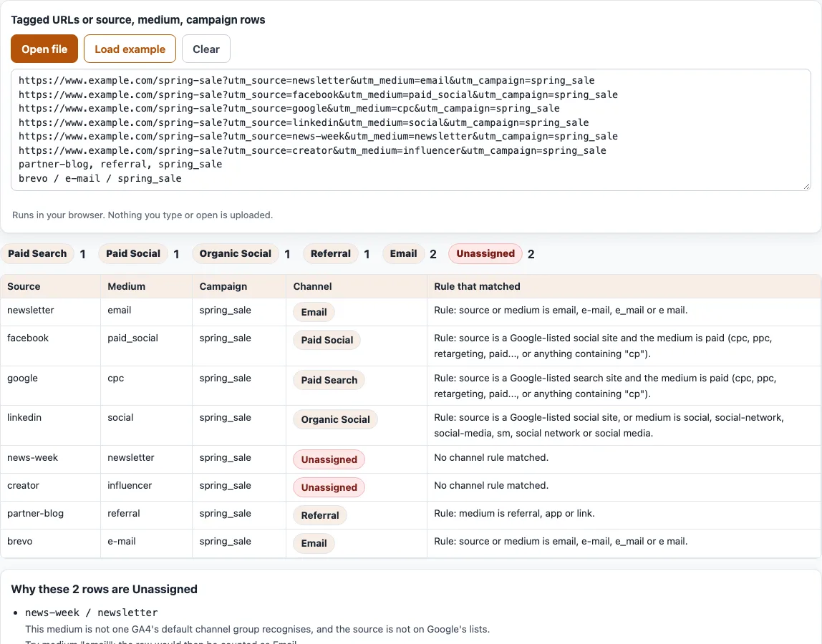Viewport: 822px width, 644px height.
Task: Click the 'Why these 2 rows are Unassigned' heading
Action: click(x=104, y=589)
